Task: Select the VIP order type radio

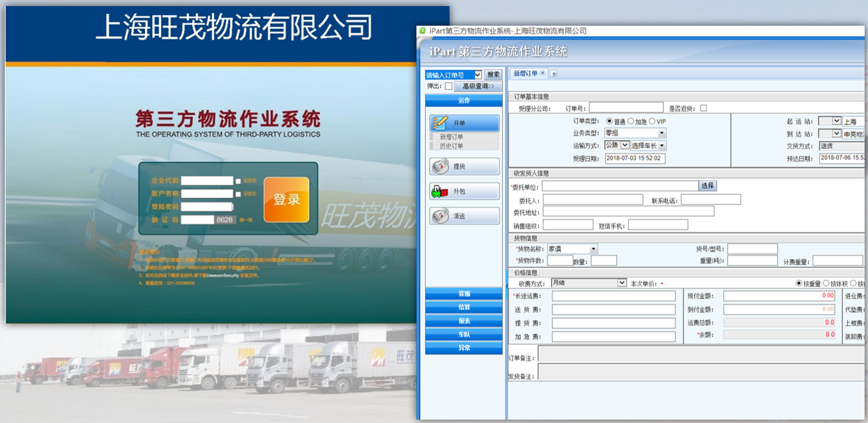Action: (652, 121)
